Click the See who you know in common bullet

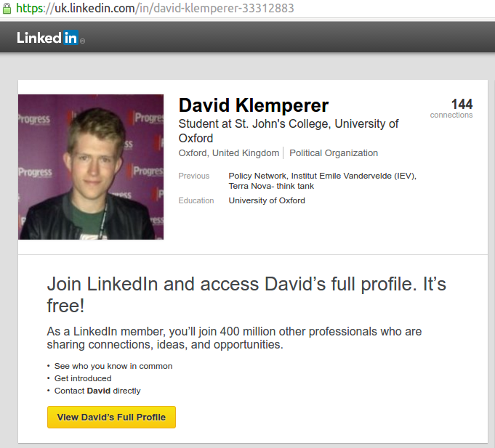tap(113, 366)
